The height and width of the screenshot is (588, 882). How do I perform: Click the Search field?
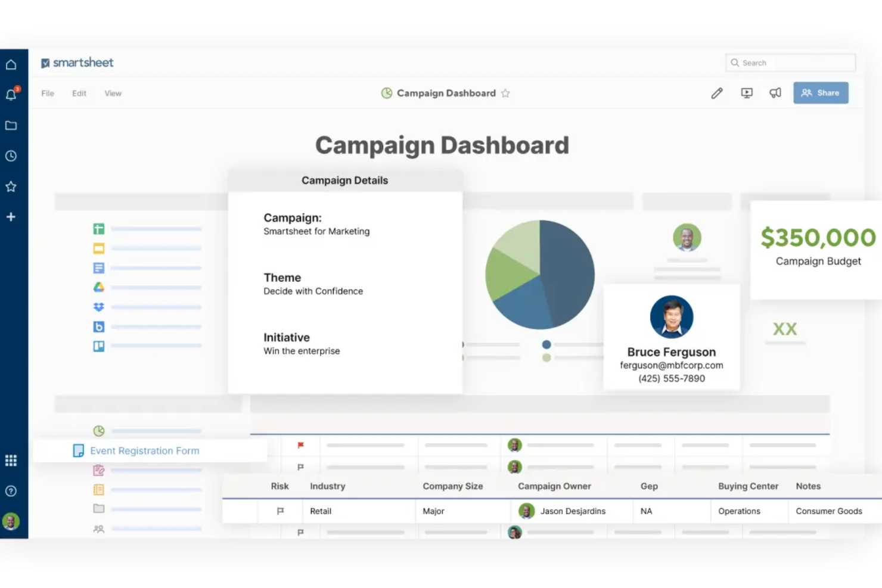(x=791, y=63)
